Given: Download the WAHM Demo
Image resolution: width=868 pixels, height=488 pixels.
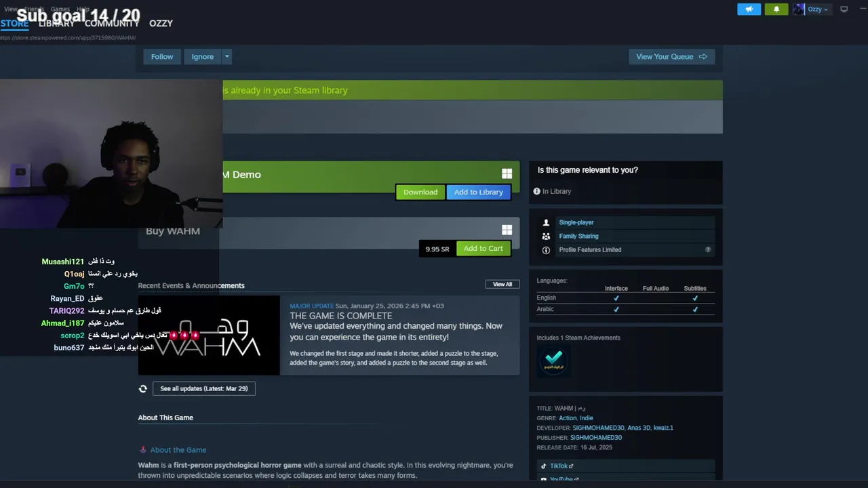Looking at the screenshot, I should [420, 192].
